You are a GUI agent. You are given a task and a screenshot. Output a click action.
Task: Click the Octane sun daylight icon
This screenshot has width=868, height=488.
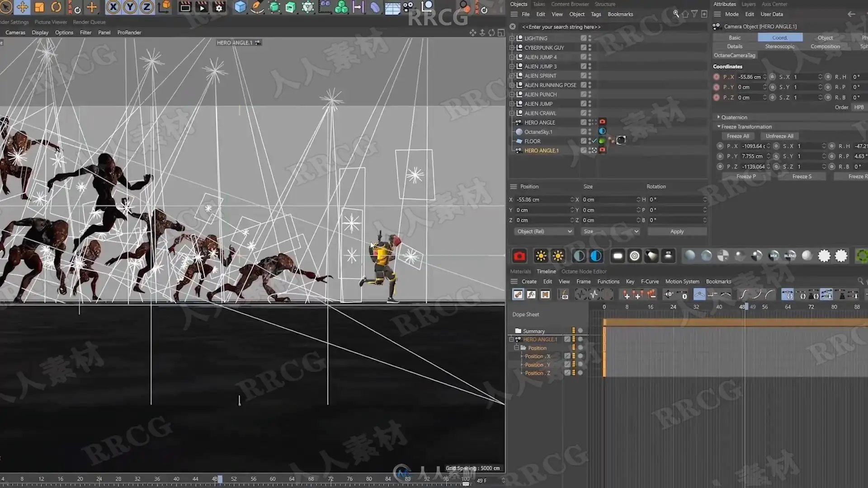[x=541, y=256]
